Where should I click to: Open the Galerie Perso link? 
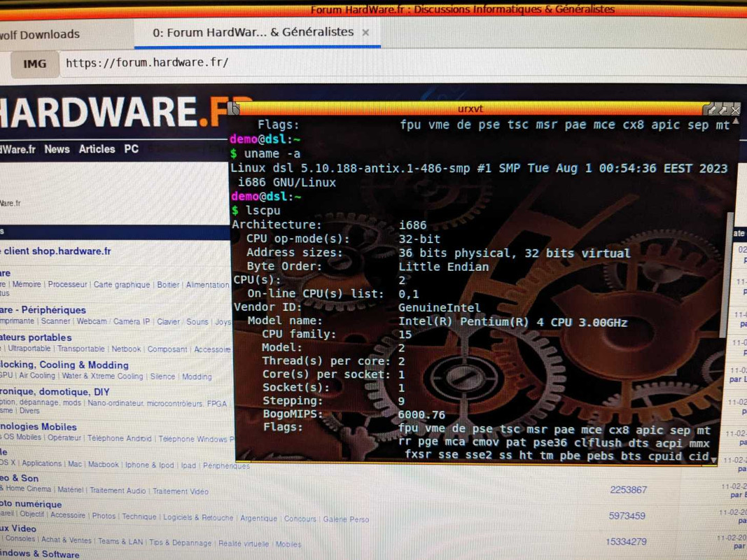(346, 519)
